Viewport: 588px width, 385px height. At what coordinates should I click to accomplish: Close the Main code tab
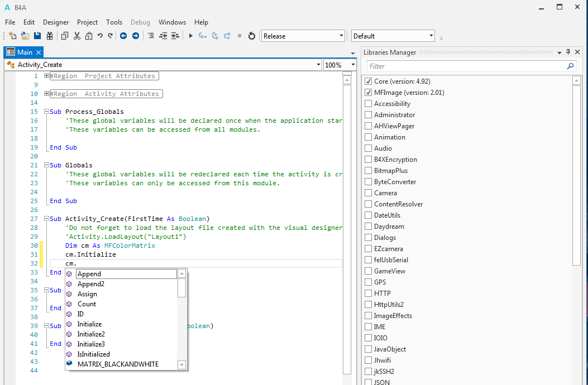39,52
